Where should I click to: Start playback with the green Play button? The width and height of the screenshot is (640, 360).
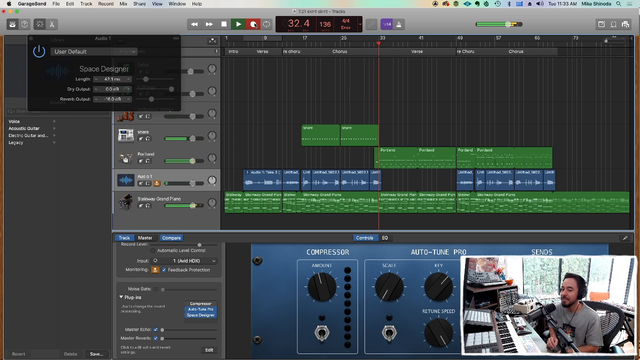click(x=238, y=24)
